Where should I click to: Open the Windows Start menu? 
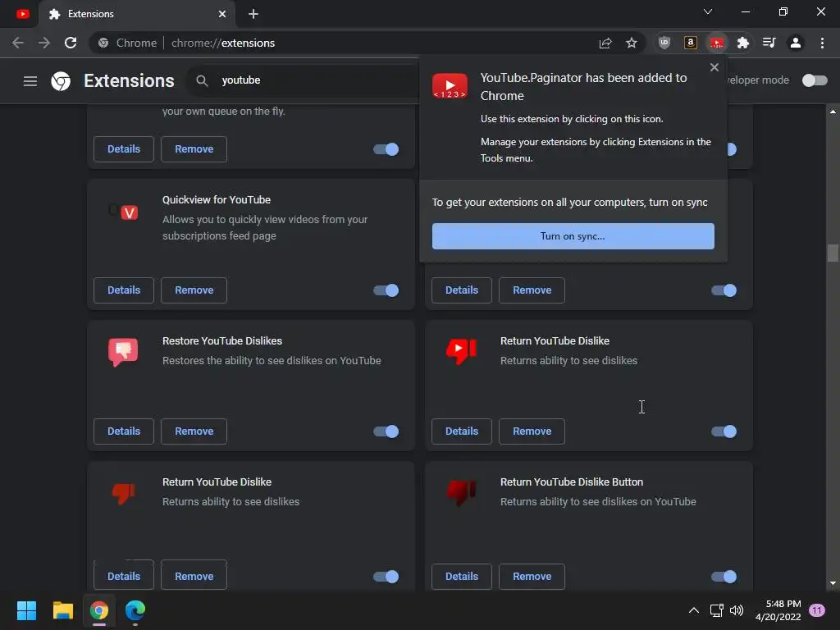[26, 610]
